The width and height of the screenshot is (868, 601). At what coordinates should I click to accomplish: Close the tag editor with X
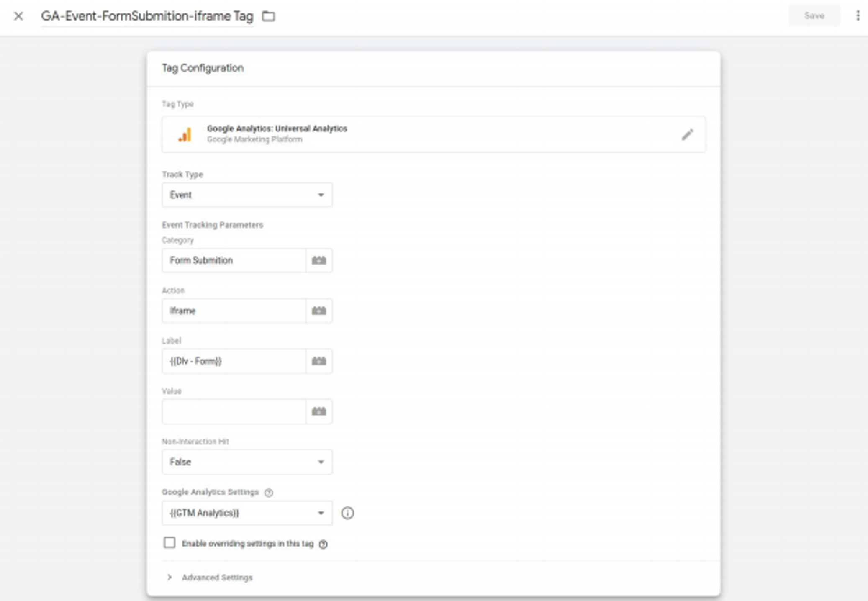point(18,16)
